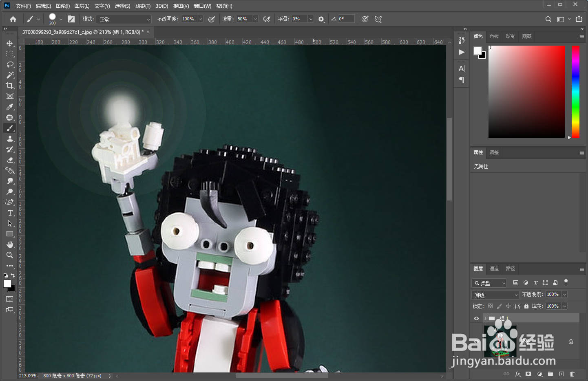Open the brush preset picker dropdown

tap(61, 19)
